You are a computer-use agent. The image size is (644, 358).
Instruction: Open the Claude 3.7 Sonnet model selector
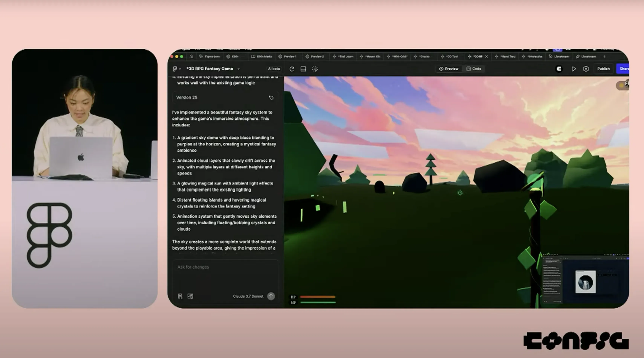(x=248, y=296)
